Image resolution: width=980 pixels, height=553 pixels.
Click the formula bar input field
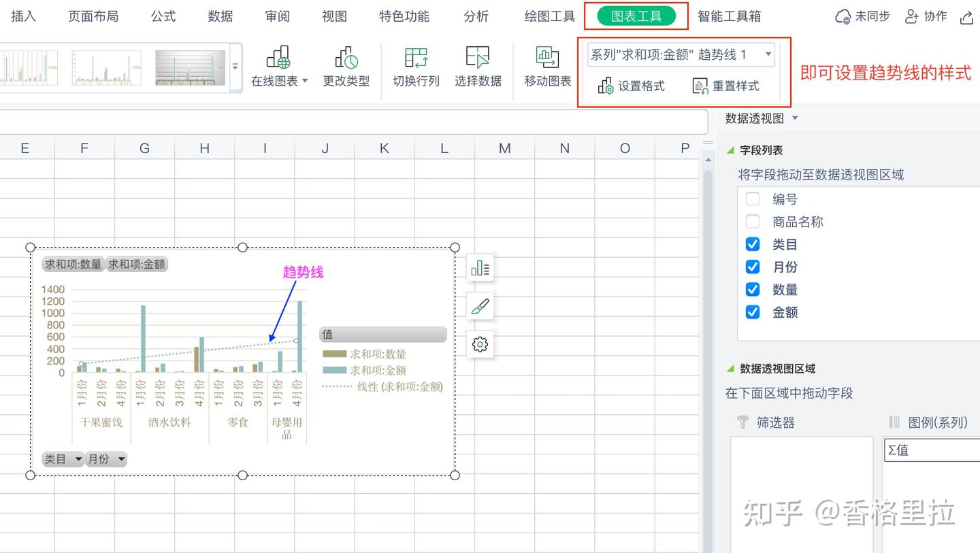(x=354, y=122)
